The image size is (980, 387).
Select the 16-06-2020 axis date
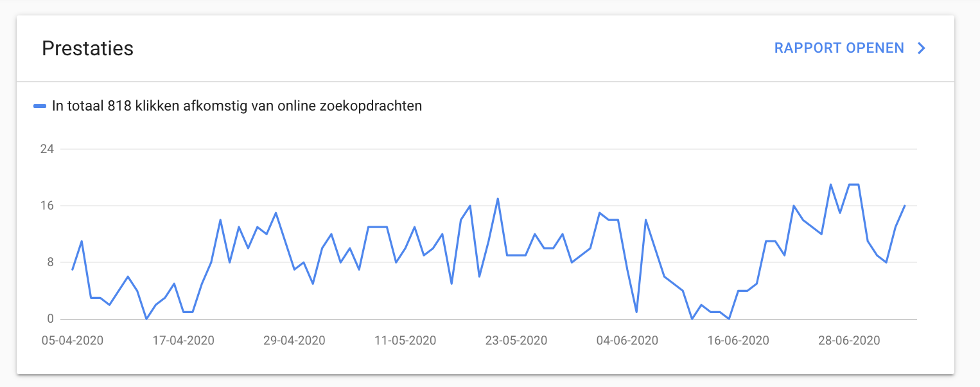[x=738, y=340]
